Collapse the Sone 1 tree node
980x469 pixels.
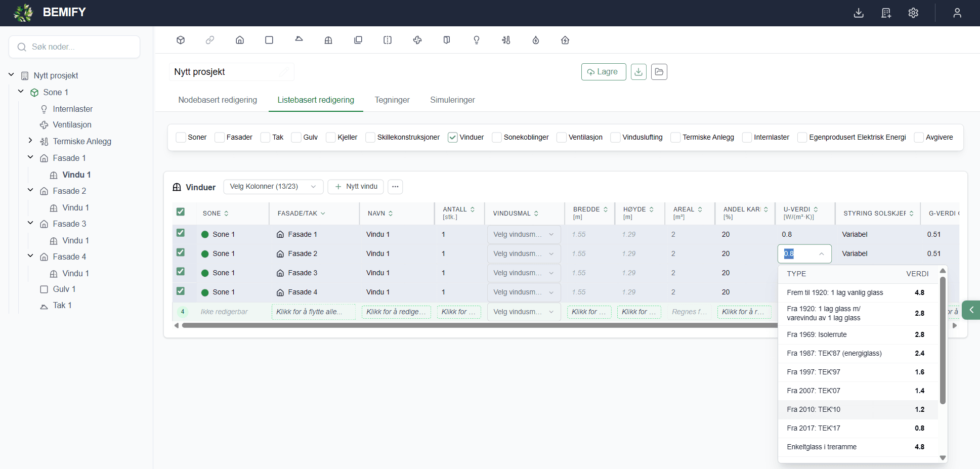point(21,92)
